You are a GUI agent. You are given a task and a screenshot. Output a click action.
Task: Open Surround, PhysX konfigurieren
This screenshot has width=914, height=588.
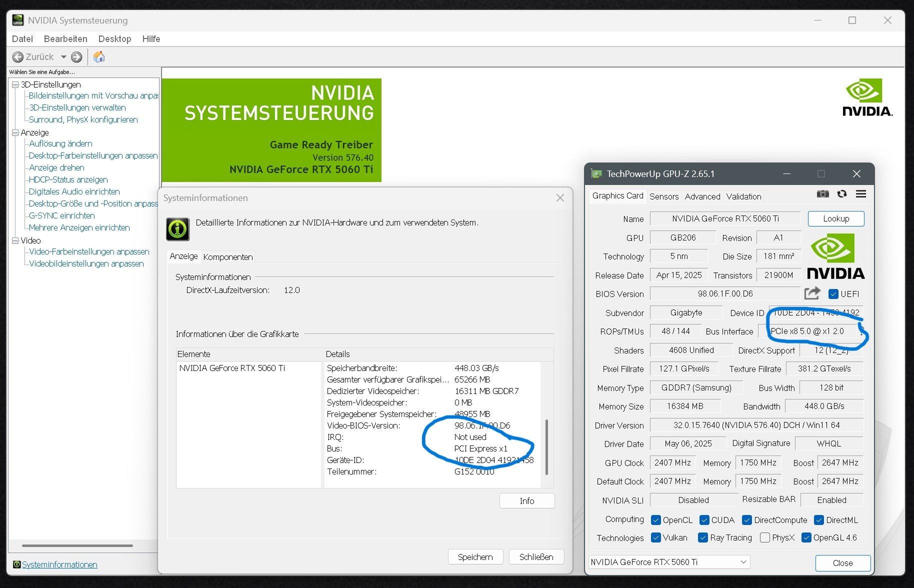tap(83, 119)
